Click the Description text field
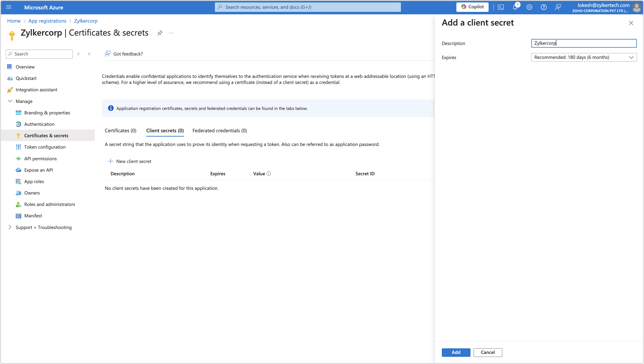 pos(583,43)
